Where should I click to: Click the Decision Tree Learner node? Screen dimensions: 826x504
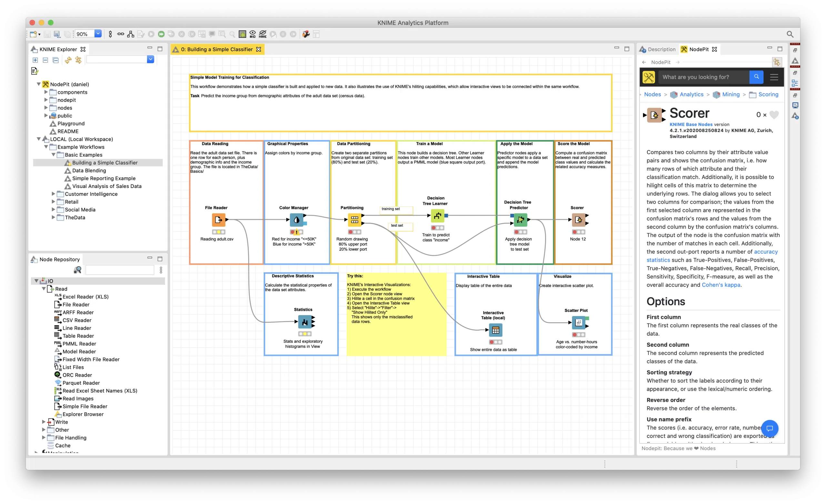(438, 216)
